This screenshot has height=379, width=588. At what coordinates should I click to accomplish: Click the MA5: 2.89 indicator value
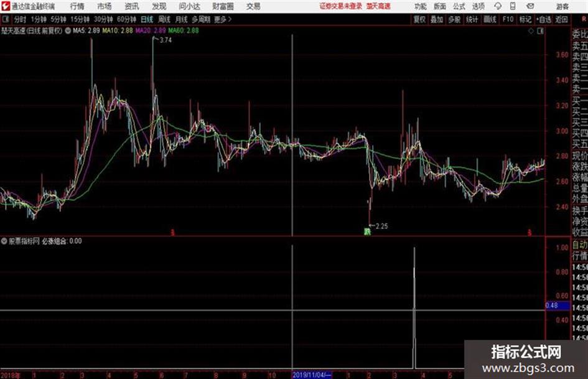click(86, 30)
